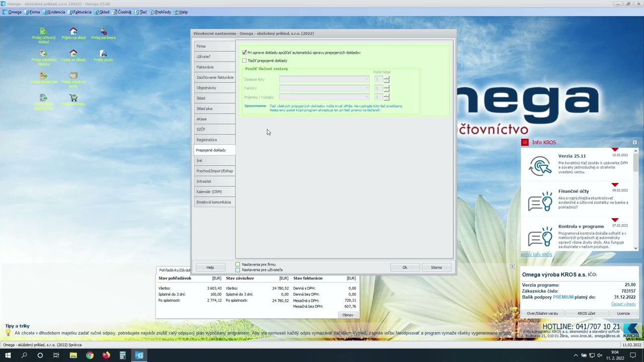Click Ok in the settings dialog
The width and height of the screenshot is (644, 362).
(x=405, y=267)
